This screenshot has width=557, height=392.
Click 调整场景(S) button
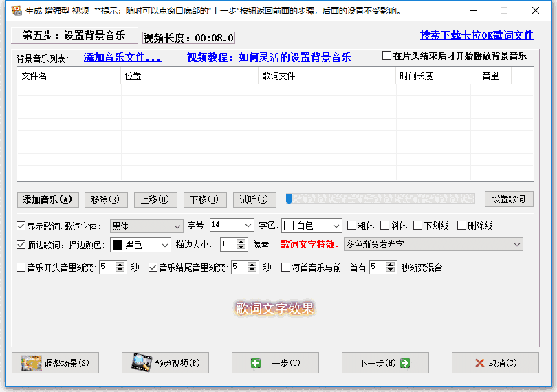tap(56, 363)
